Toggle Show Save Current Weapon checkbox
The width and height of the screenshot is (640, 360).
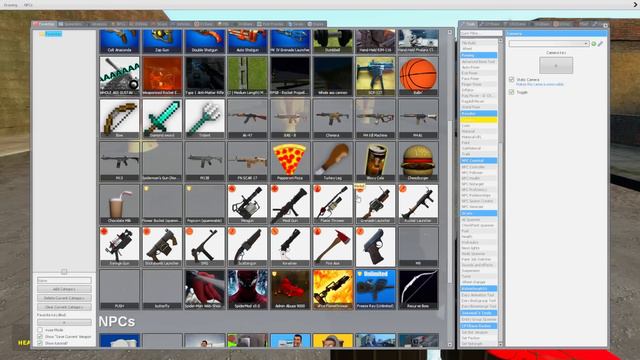point(40,337)
